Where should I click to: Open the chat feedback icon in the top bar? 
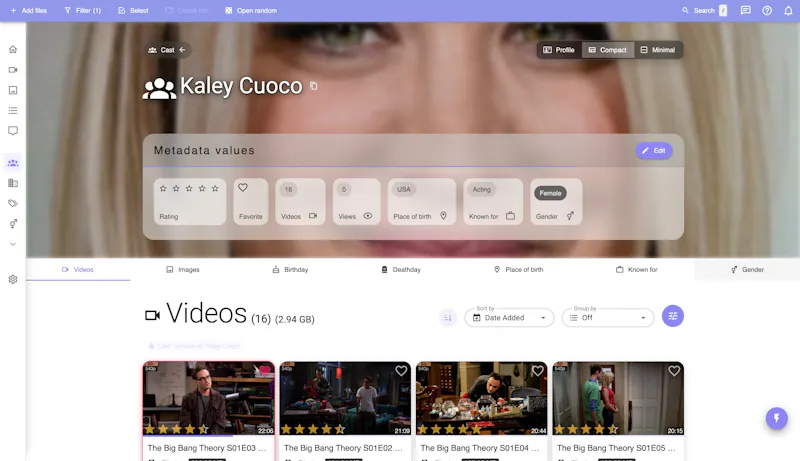click(745, 10)
